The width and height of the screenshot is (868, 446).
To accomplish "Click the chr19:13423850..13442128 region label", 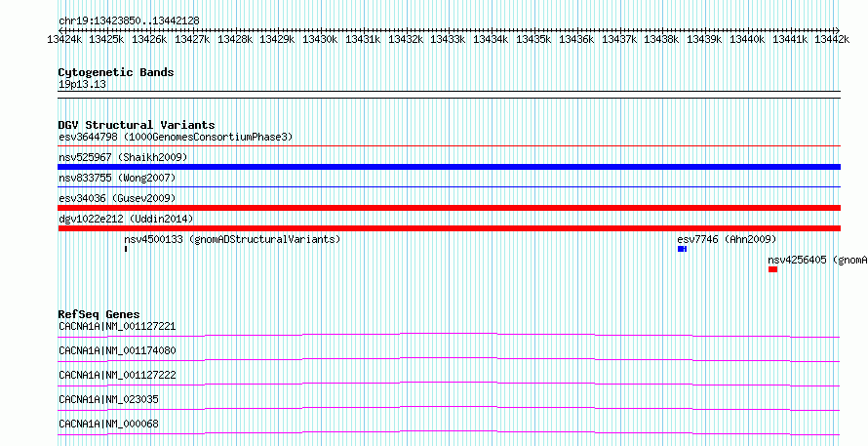I will (x=129, y=20).
